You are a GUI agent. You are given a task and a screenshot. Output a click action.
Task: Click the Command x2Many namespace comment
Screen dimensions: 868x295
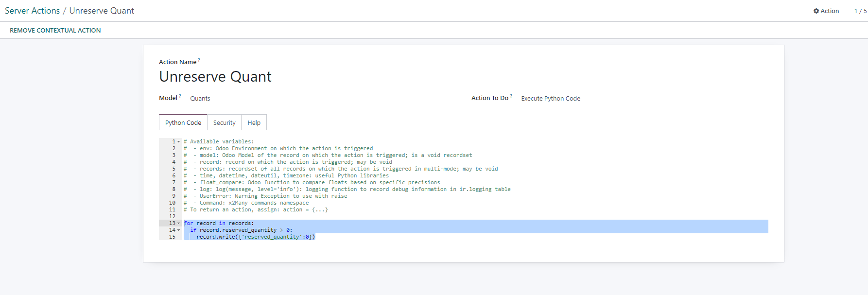coord(246,203)
